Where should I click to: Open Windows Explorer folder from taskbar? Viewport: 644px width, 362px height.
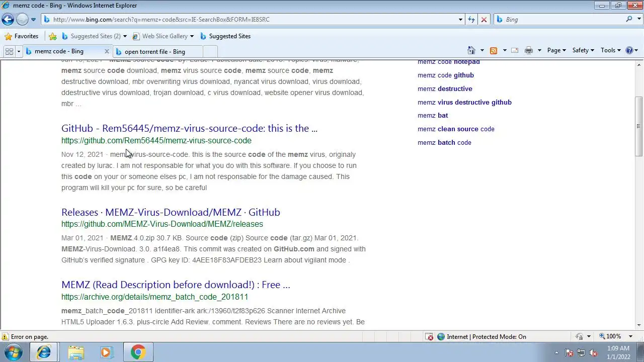pos(76,352)
